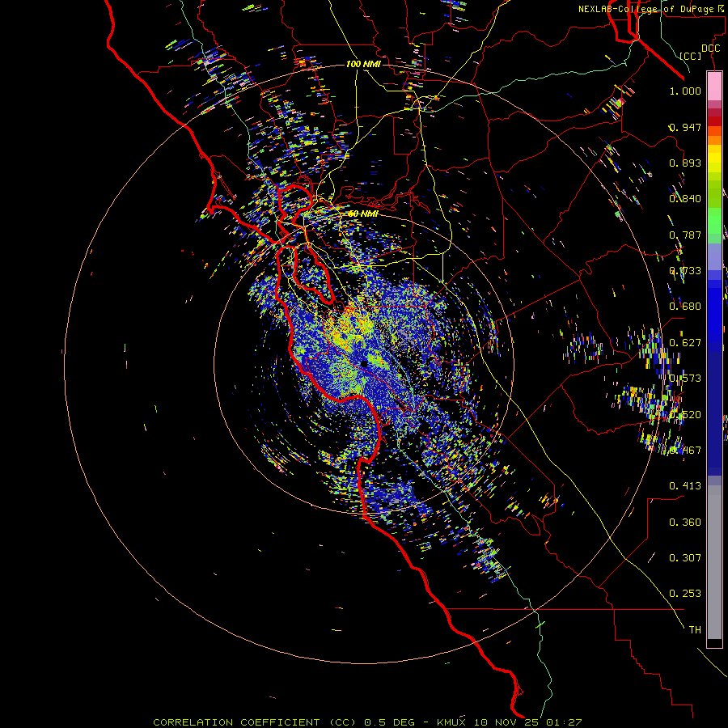The height and width of the screenshot is (728, 728).
Task: Click the 0.840 color scale label
Action: point(685,199)
